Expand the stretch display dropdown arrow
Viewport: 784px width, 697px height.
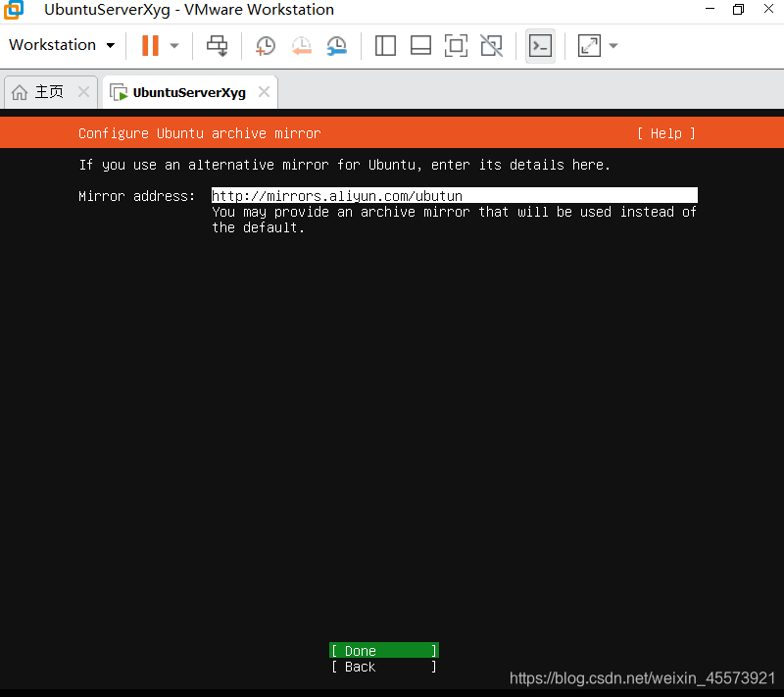[x=613, y=45]
